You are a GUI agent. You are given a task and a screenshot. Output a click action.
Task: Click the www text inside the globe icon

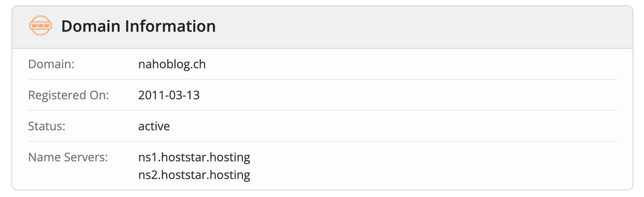tap(40, 27)
